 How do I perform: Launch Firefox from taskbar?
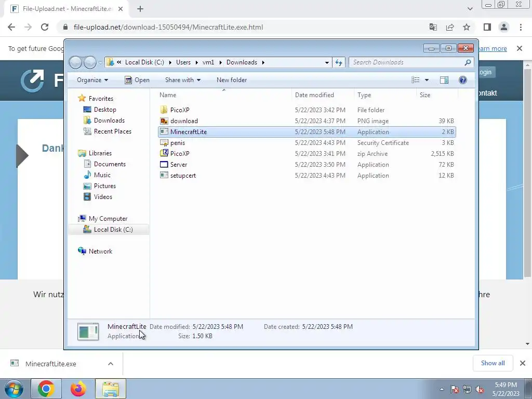pyautogui.click(x=78, y=389)
